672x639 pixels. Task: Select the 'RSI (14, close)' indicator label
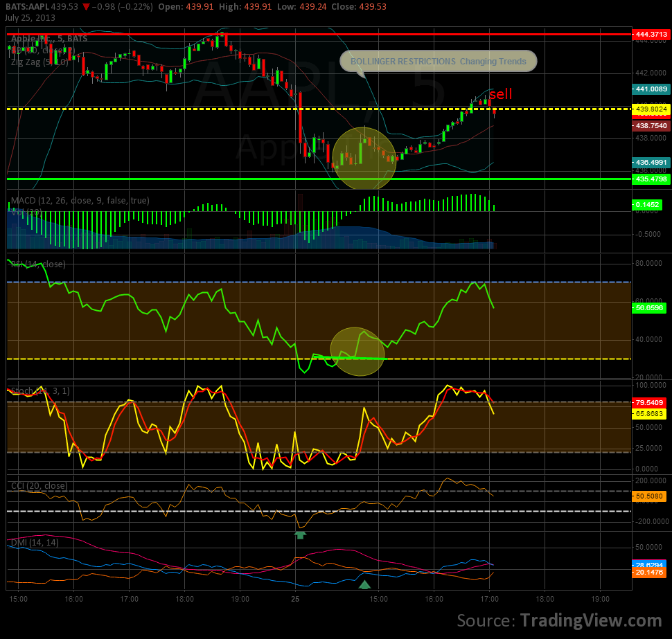click(x=38, y=264)
